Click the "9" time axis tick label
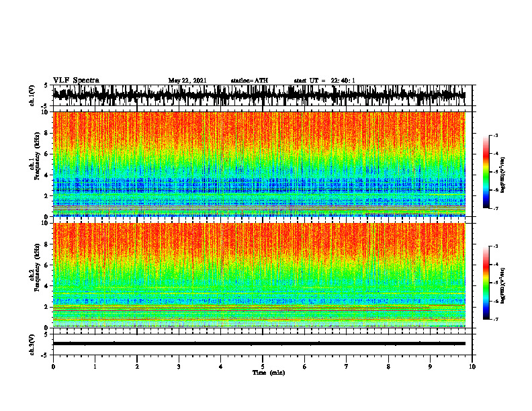The image size is (532, 411). [430, 367]
